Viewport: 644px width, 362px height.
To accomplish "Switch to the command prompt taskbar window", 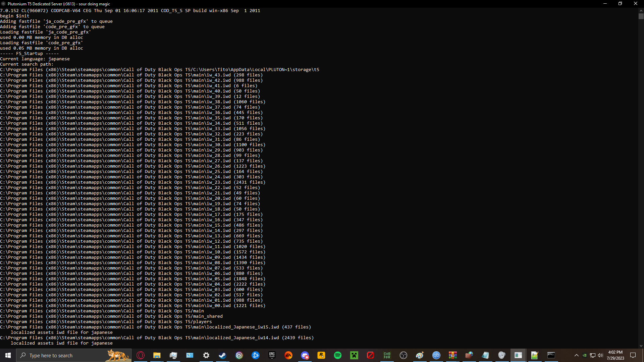I will pos(551,355).
